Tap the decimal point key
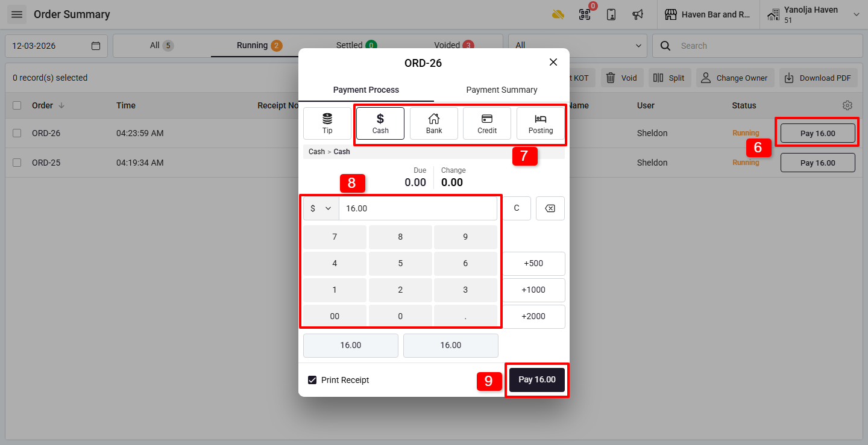Image resolution: width=868 pixels, height=445 pixels. click(465, 316)
